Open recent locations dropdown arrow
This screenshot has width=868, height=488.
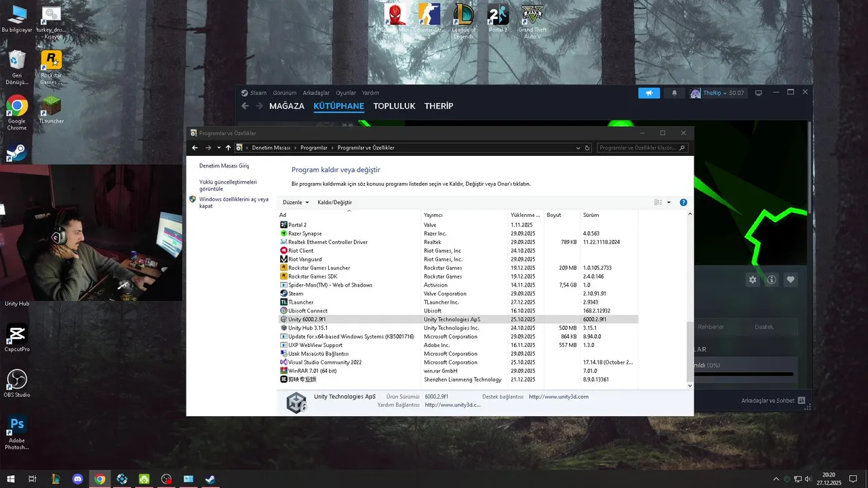(218, 148)
